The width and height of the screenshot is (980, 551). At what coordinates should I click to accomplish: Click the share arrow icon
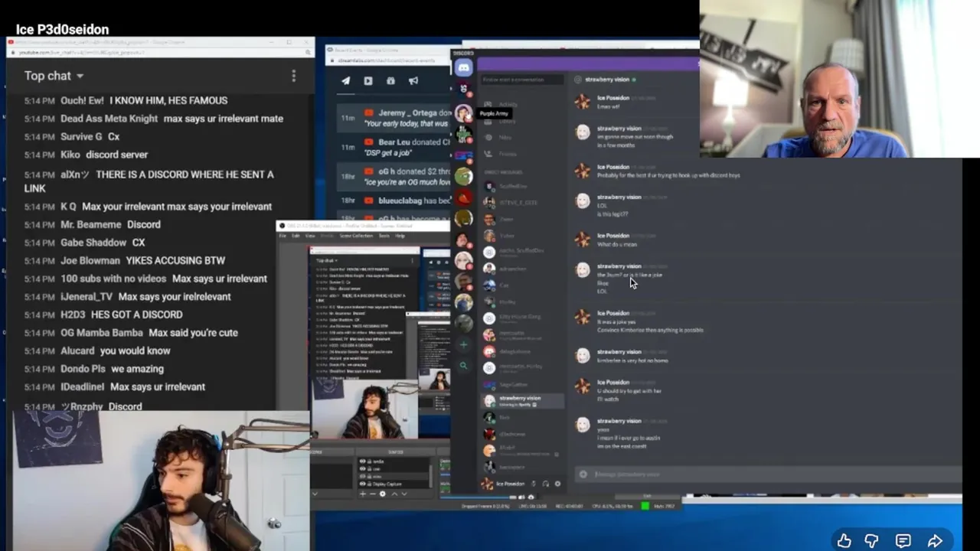935,541
